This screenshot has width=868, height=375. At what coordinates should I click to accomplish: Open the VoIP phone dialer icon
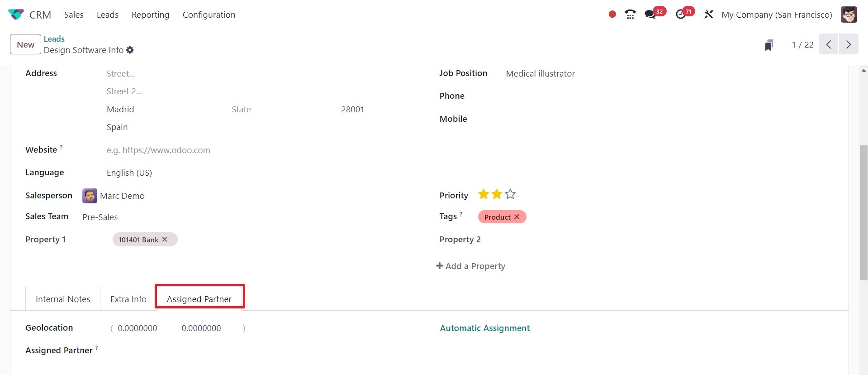click(x=630, y=14)
